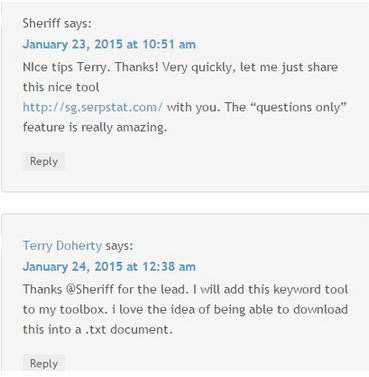Open the January 23, 2015 comment permalink

(109, 44)
